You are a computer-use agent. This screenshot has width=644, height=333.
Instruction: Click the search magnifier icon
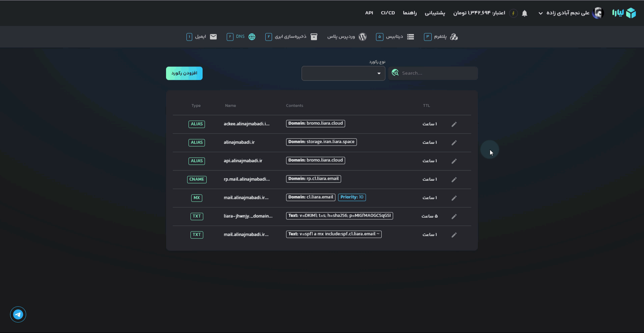pyautogui.click(x=395, y=73)
